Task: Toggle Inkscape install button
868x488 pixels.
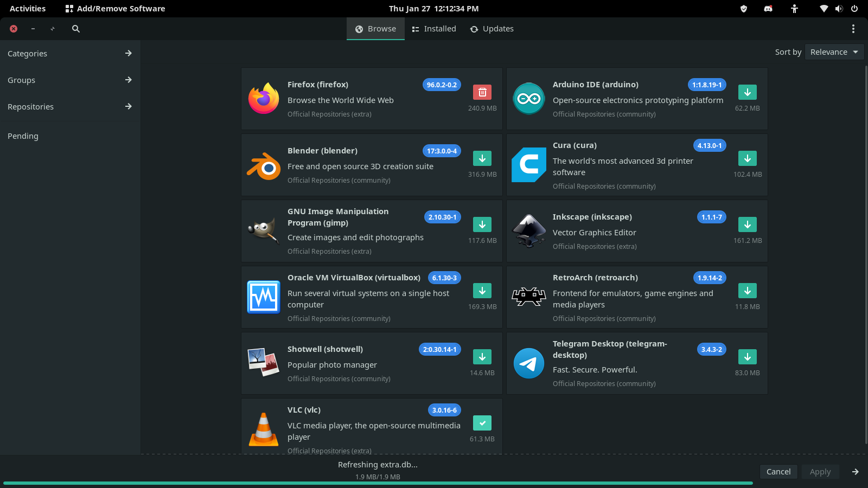Action: click(x=748, y=224)
